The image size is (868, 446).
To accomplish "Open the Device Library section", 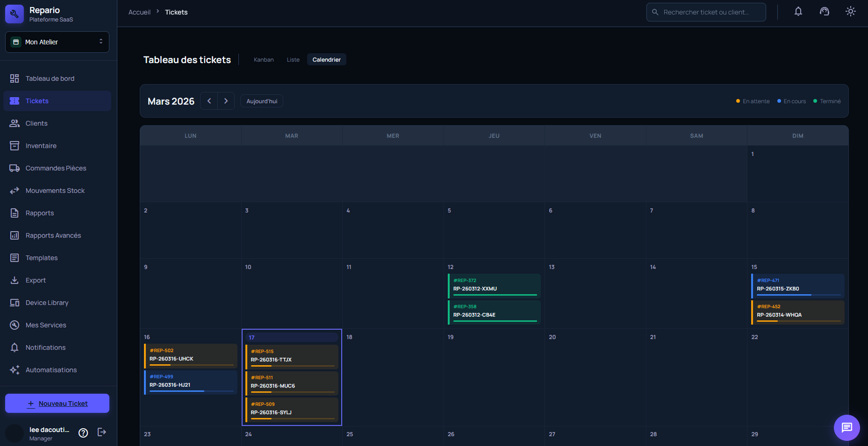I will [x=47, y=302].
